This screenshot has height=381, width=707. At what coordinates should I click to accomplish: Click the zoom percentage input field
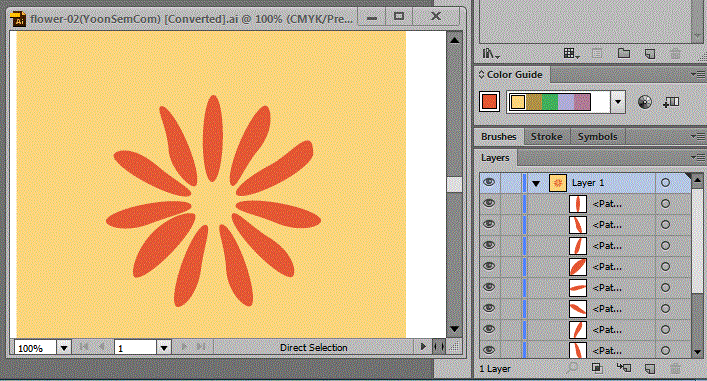(35, 348)
